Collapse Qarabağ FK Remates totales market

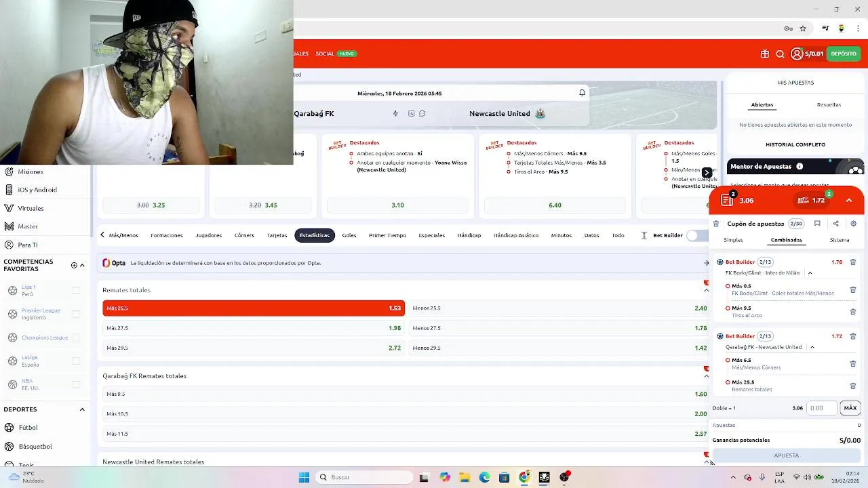[706, 376]
